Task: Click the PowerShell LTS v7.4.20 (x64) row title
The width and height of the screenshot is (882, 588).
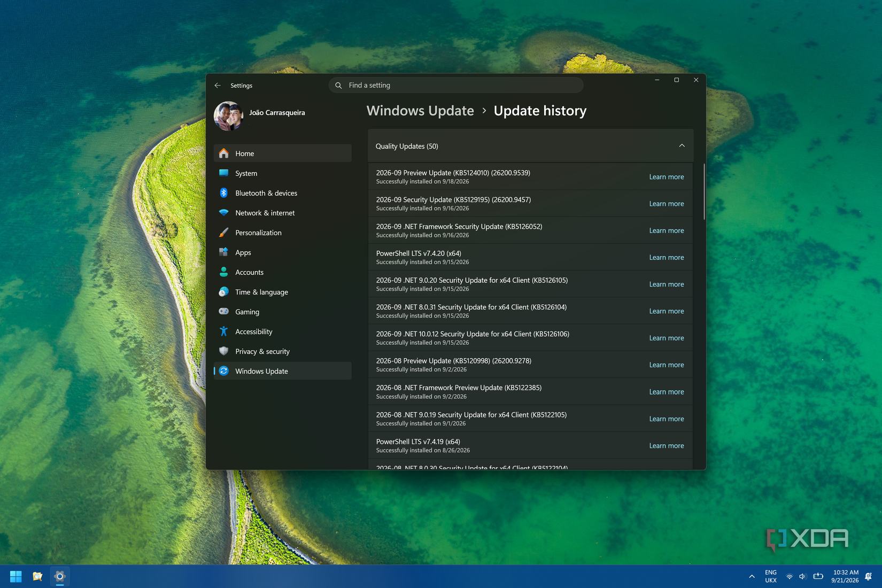Action: (419, 253)
